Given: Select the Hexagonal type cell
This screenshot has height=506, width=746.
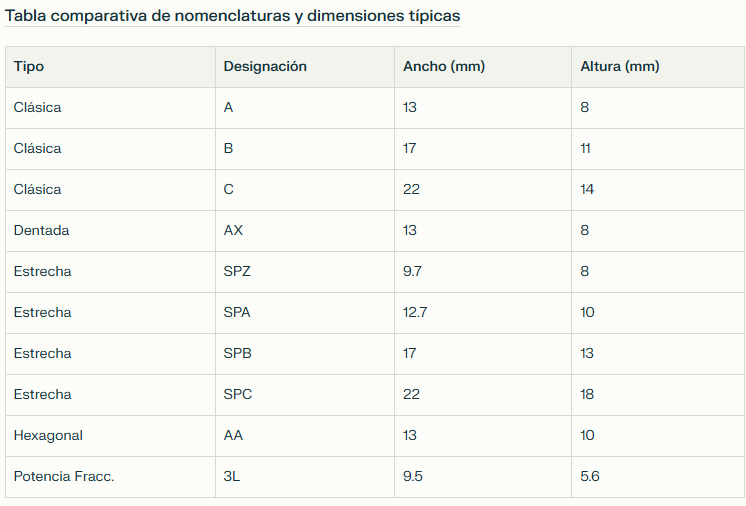Looking at the screenshot, I should (x=110, y=436).
